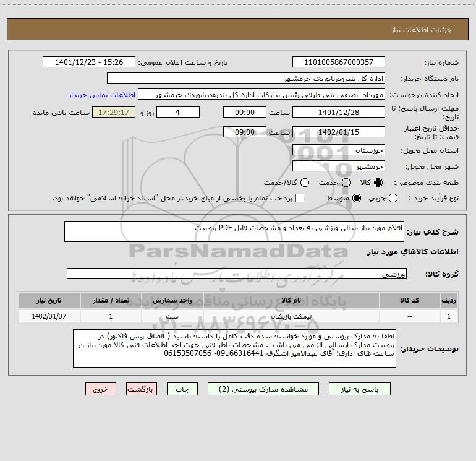476x461 pixels.
Task: Click the -- item code cell
Action: [409, 316]
